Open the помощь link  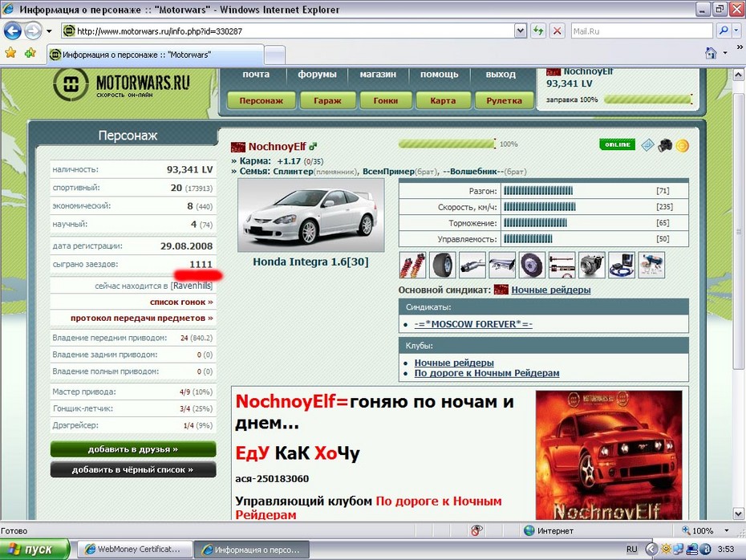(x=439, y=75)
